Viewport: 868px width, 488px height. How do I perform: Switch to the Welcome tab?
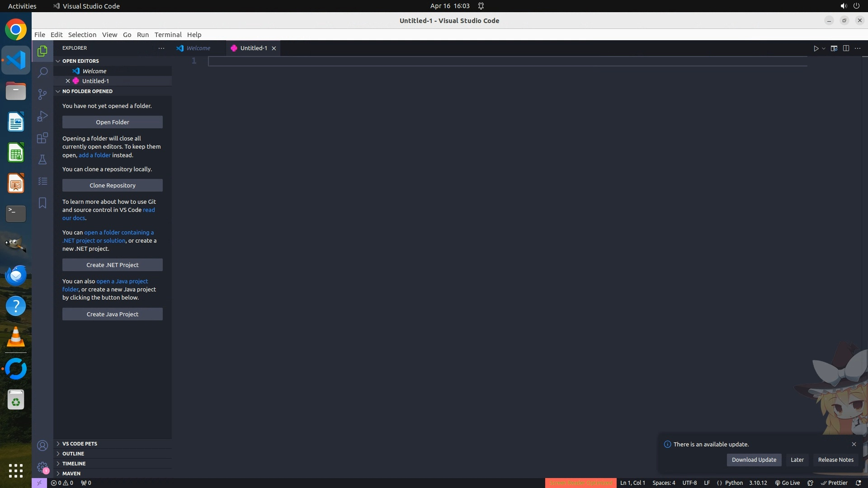point(198,48)
